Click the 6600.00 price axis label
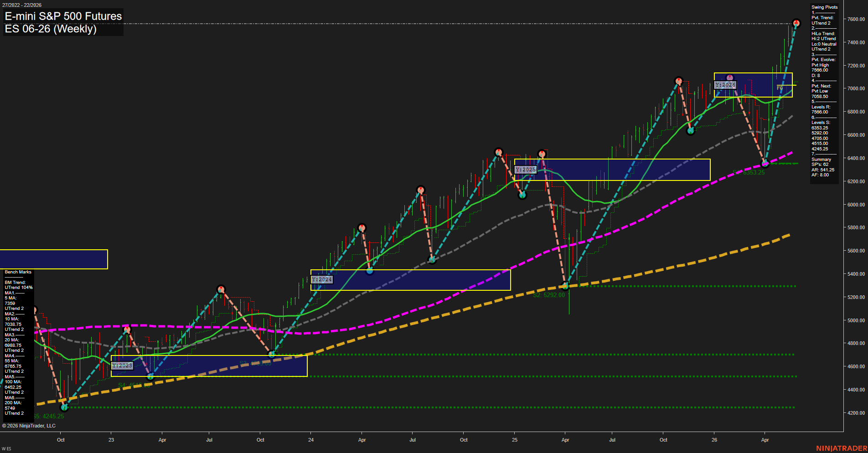The width and height of the screenshot is (868, 453). pos(856,135)
